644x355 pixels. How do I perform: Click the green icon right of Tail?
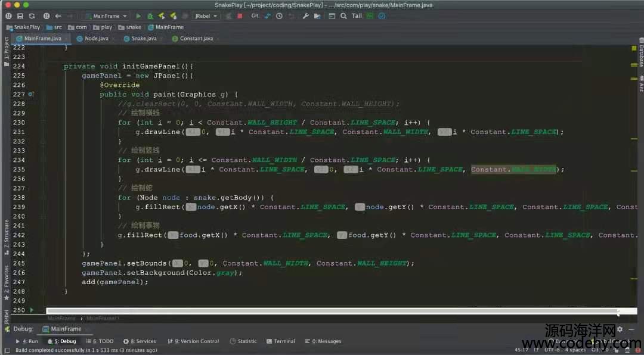pyautogui.click(x=370, y=16)
